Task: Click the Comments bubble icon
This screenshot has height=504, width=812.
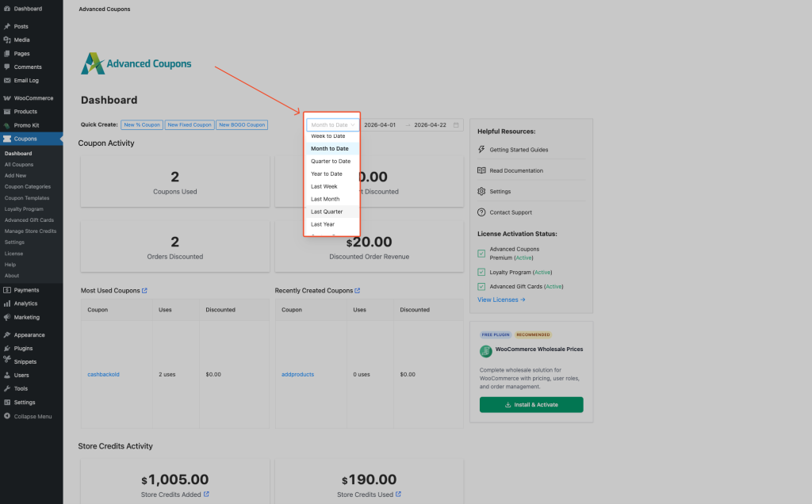Action: pos(6,67)
